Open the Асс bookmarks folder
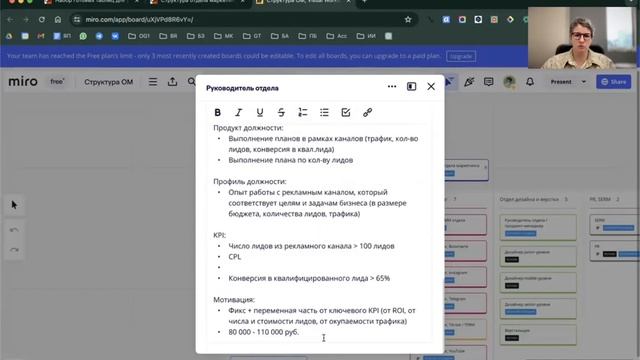The width and height of the screenshot is (640, 360). [336, 36]
